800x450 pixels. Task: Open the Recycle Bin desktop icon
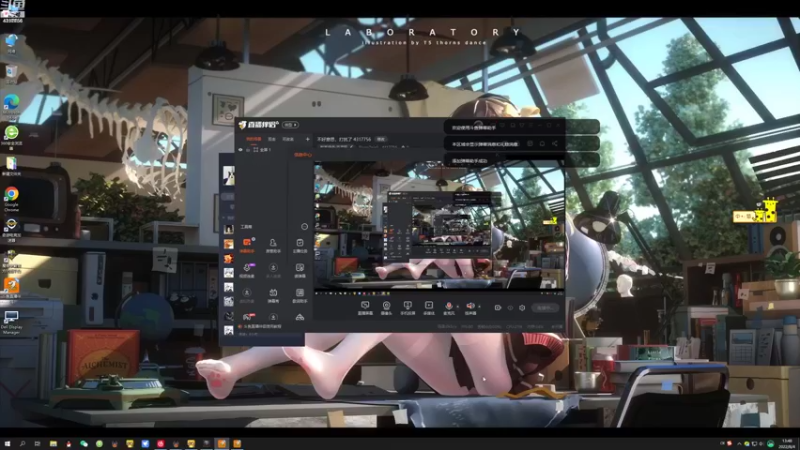pyautogui.click(x=11, y=74)
